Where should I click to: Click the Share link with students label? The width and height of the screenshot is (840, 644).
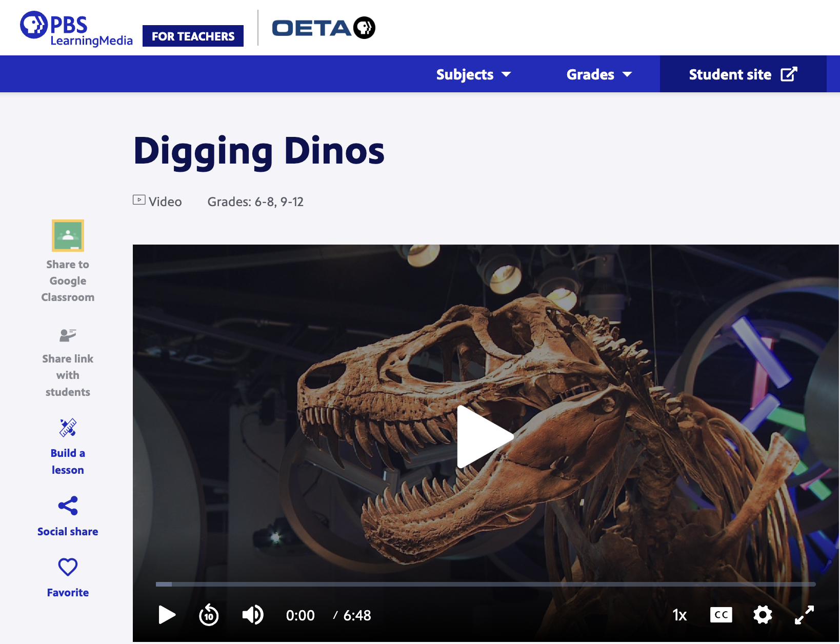68,375
